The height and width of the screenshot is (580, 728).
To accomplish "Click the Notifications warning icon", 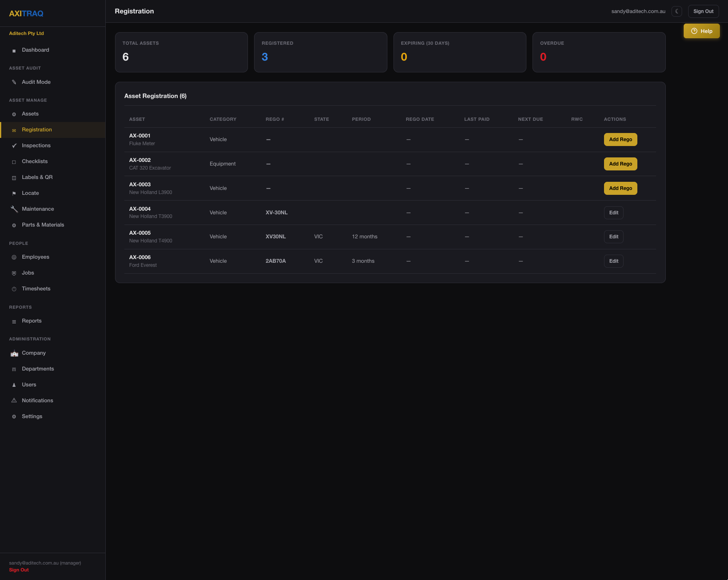I will [14, 401].
